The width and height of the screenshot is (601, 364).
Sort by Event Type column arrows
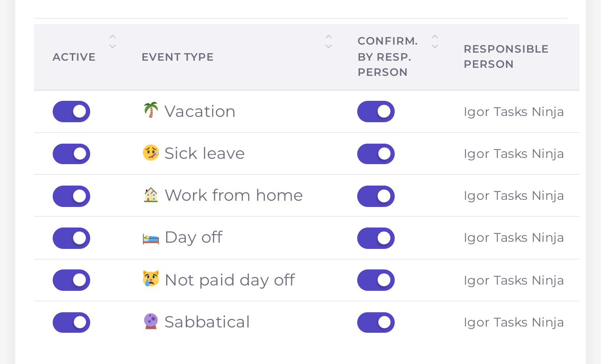329,41
